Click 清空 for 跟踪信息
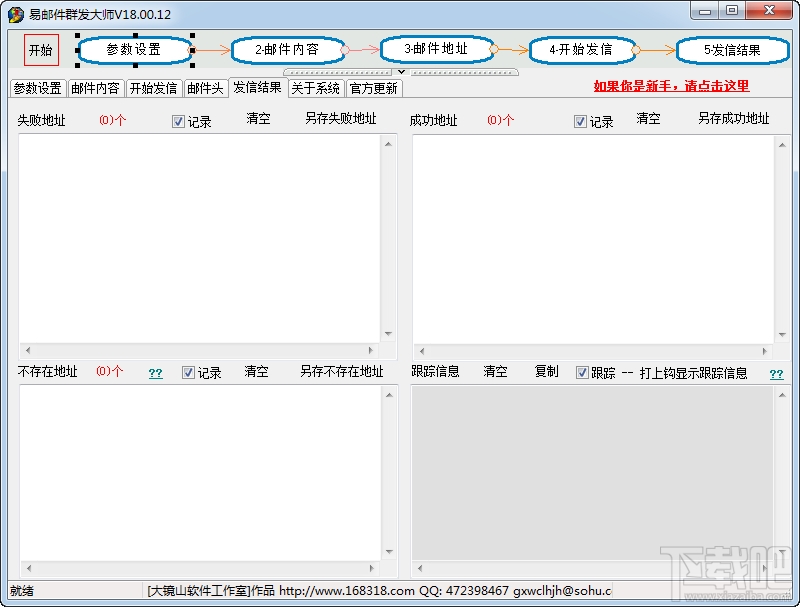800x607 pixels. pos(495,371)
